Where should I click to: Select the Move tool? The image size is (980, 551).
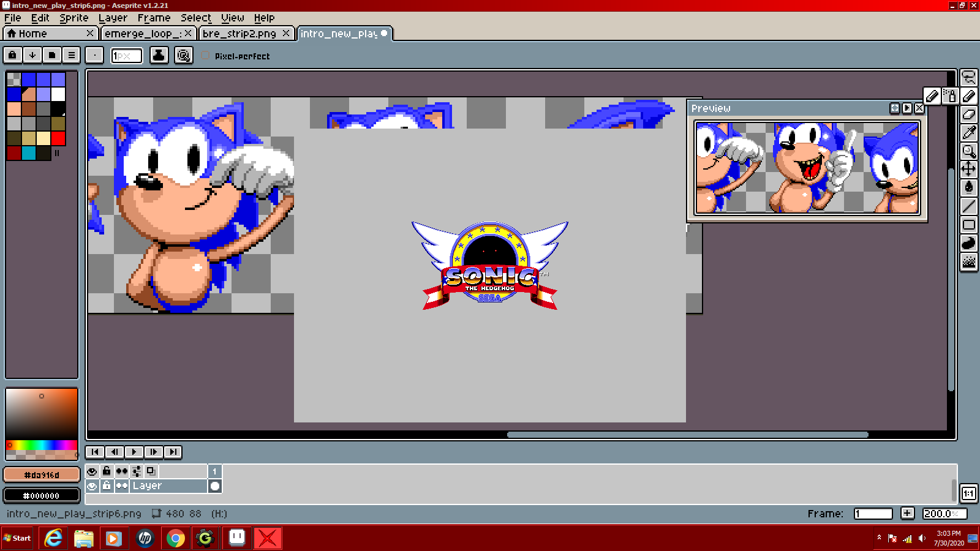[968, 170]
